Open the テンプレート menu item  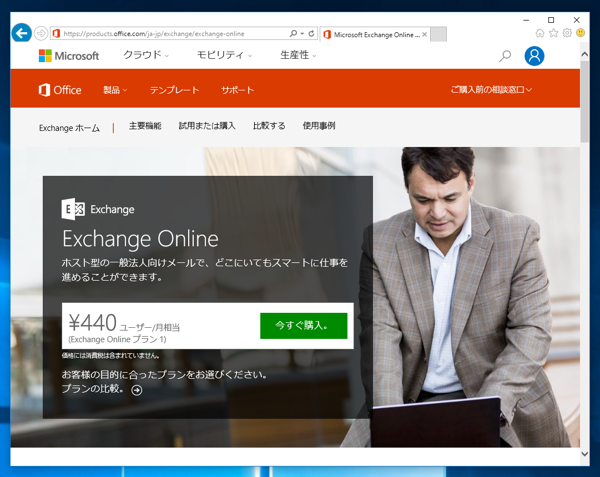coord(174,90)
